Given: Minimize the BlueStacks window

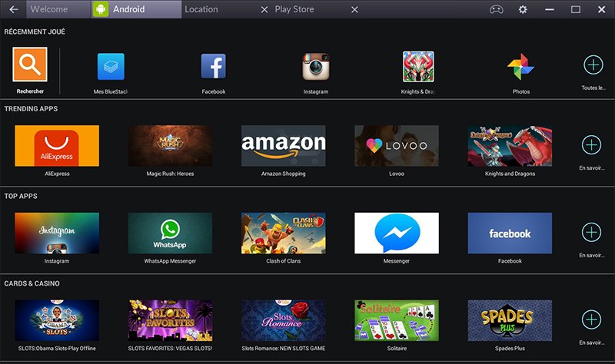Looking at the screenshot, I should 550,9.
